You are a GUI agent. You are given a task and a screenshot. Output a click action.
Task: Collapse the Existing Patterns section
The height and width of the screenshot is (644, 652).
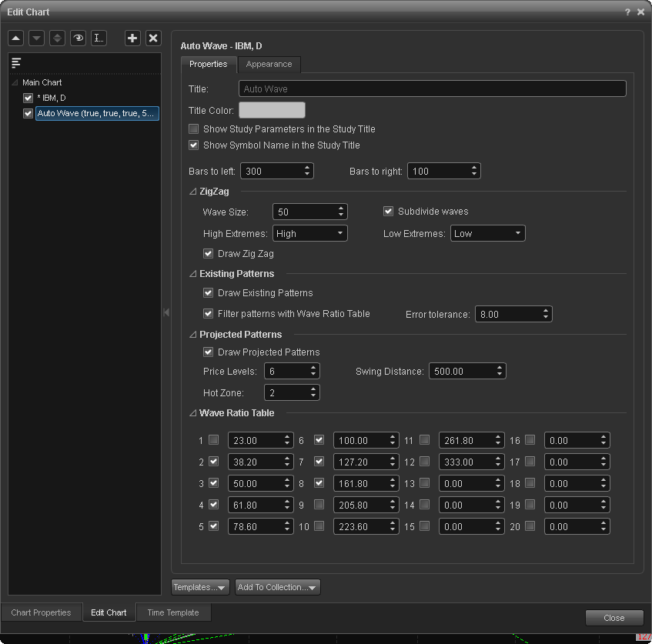193,274
